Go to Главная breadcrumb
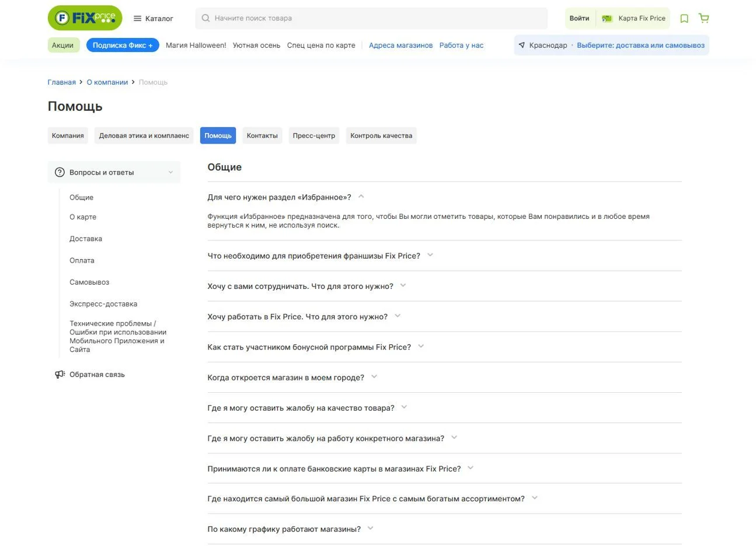Screen dimensions: 756x548 coord(62,82)
